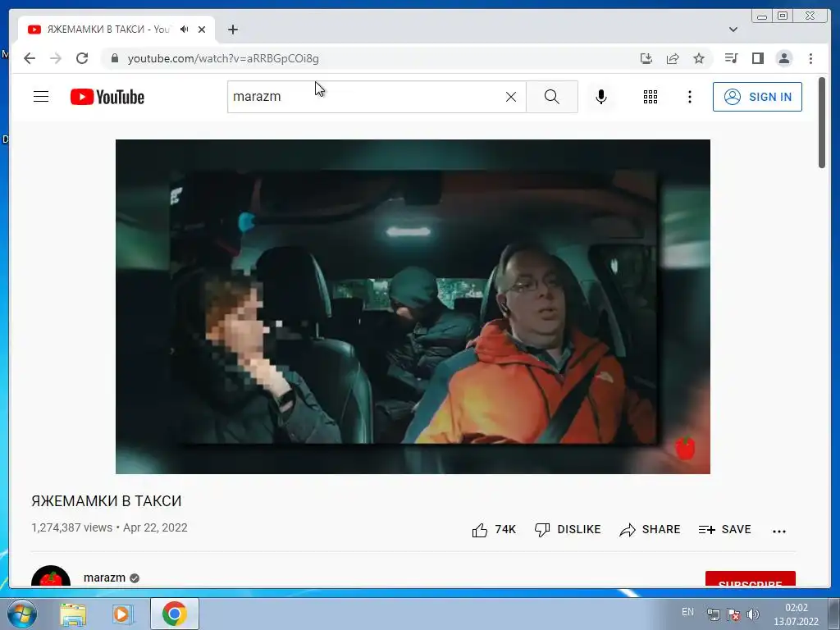Viewport: 840px width, 630px height.
Task: Search with your voice microphone
Action: (601, 97)
